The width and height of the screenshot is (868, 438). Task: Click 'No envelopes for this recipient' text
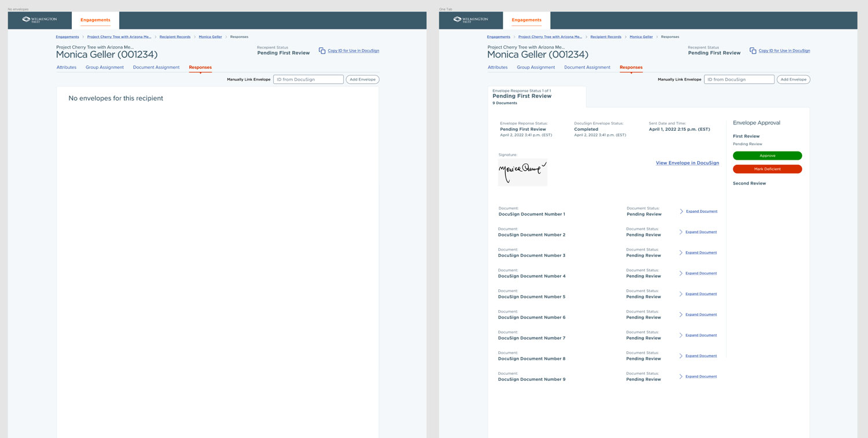[x=116, y=98]
